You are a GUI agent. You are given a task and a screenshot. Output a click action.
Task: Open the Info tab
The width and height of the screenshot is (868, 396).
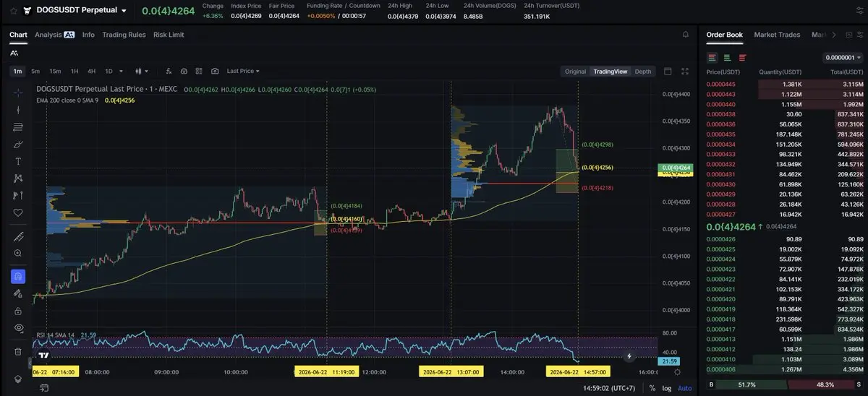[x=88, y=35]
